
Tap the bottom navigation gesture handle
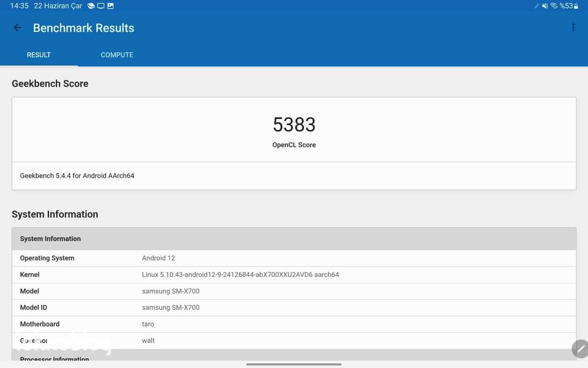(x=294, y=364)
